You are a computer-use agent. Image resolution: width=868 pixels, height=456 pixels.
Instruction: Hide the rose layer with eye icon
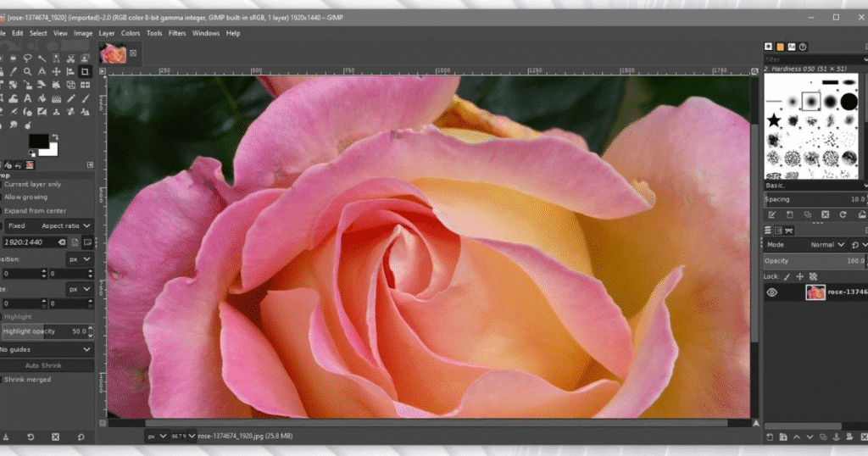click(772, 292)
